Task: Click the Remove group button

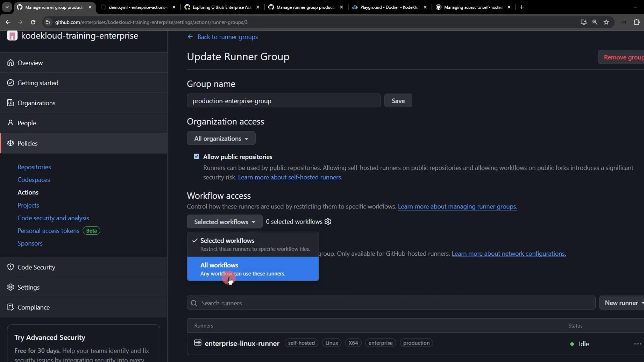Action: click(623, 57)
